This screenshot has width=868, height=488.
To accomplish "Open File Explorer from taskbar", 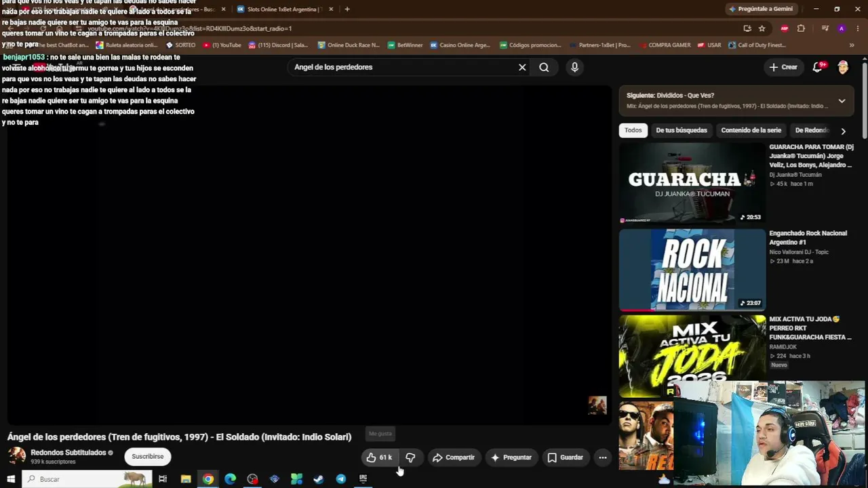I will [x=186, y=479].
